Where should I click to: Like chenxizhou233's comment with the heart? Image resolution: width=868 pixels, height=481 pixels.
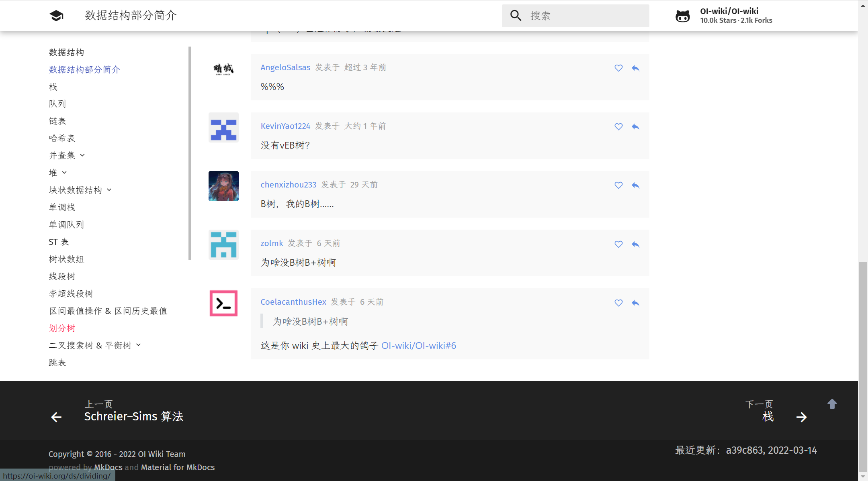tap(618, 185)
